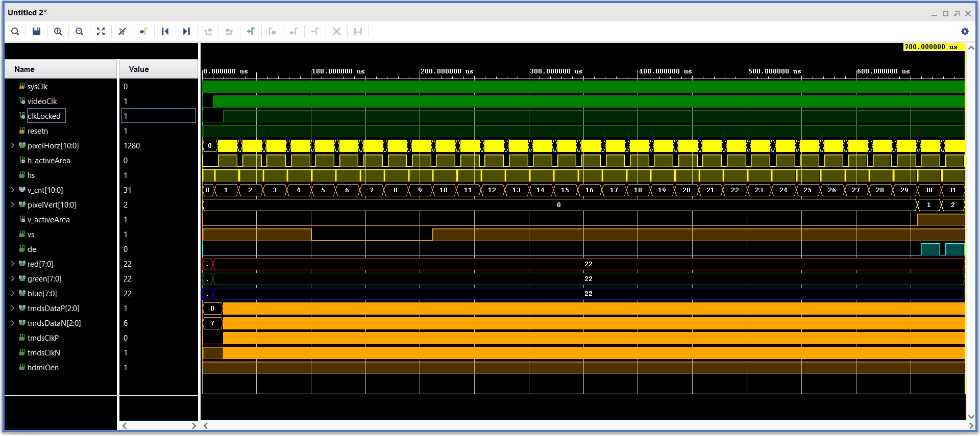This screenshot has width=980, height=436.
Task: Click the Swap Cursors icon
Action: click(x=315, y=32)
